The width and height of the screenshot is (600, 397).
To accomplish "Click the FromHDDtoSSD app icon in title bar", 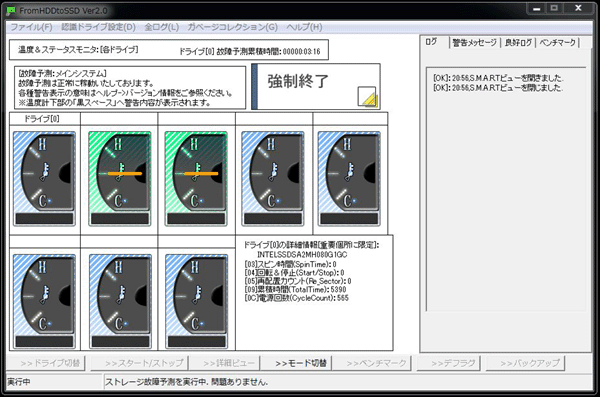I will click(x=11, y=11).
